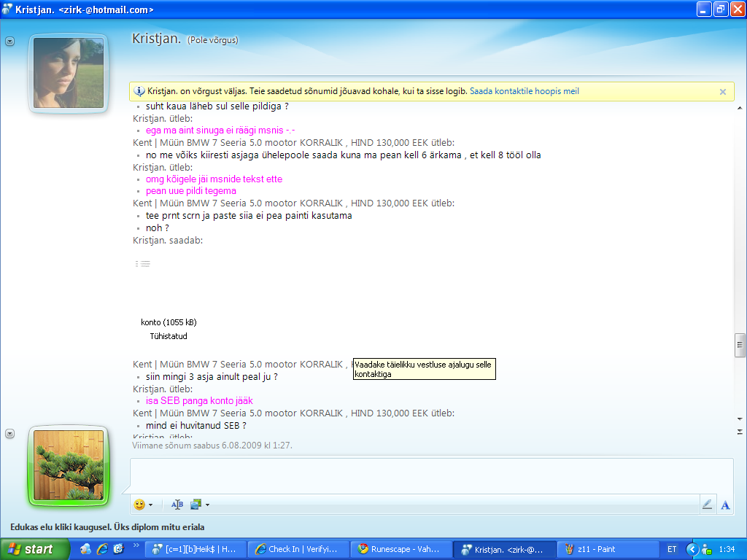This screenshot has height=560, width=747.
Task: Click the conversation scrollbar thumb
Action: [740, 344]
